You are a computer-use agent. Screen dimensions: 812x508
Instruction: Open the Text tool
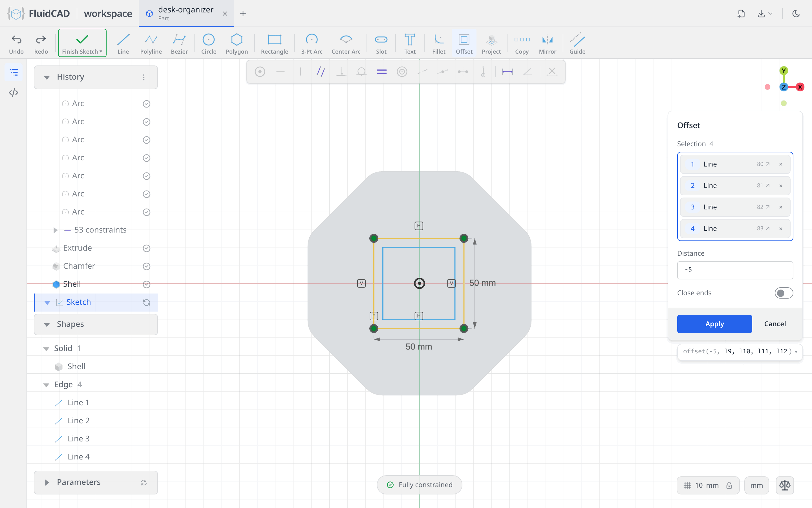point(410,44)
